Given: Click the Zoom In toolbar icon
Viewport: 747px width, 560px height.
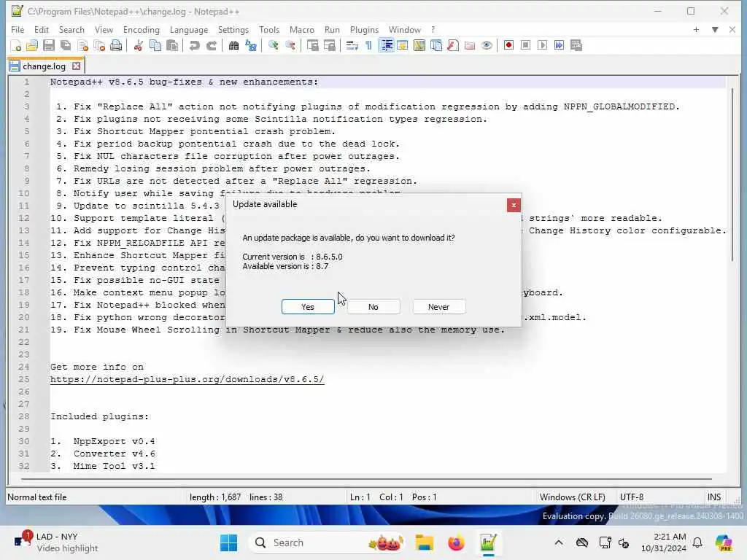Looking at the screenshot, I should (x=274, y=46).
